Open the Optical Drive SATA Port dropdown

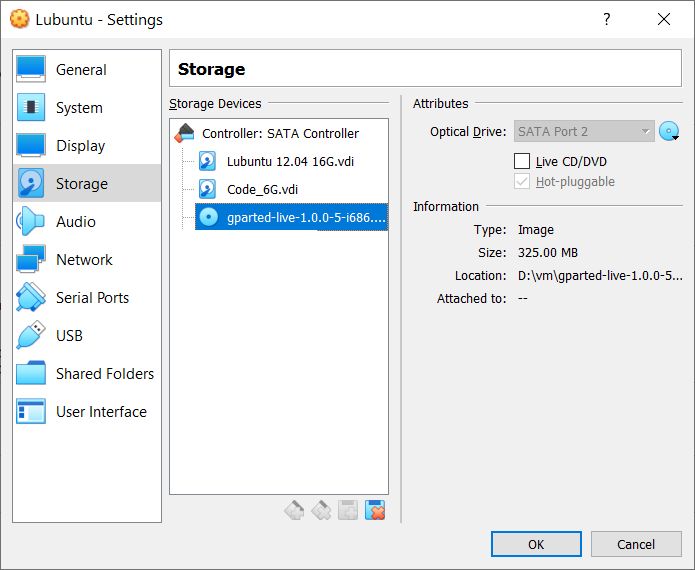(x=584, y=132)
